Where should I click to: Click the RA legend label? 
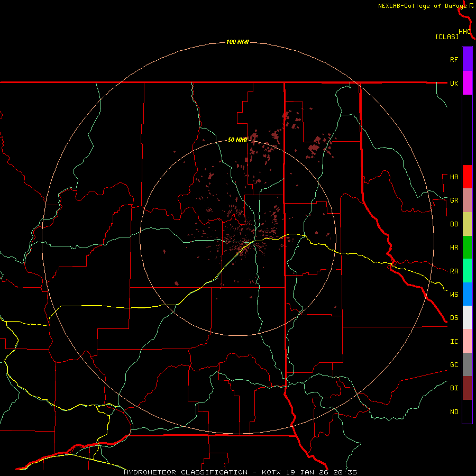[x=454, y=271]
